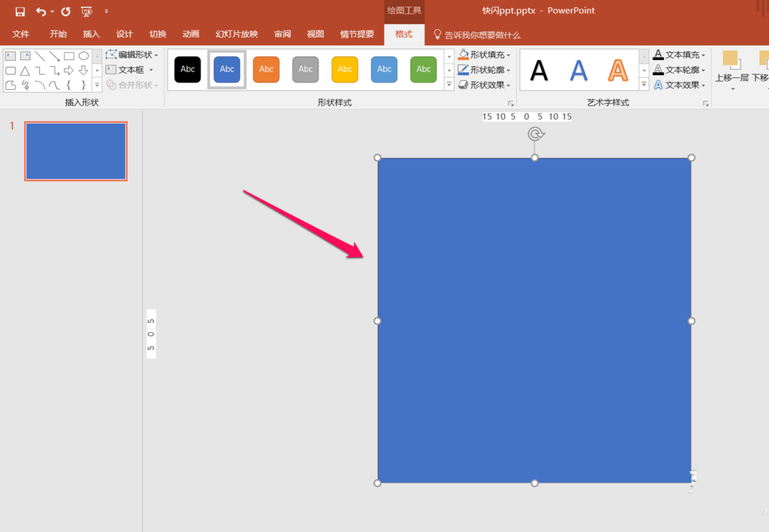Click the Redo icon in title bar

pyautogui.click(x=65, y=12)
